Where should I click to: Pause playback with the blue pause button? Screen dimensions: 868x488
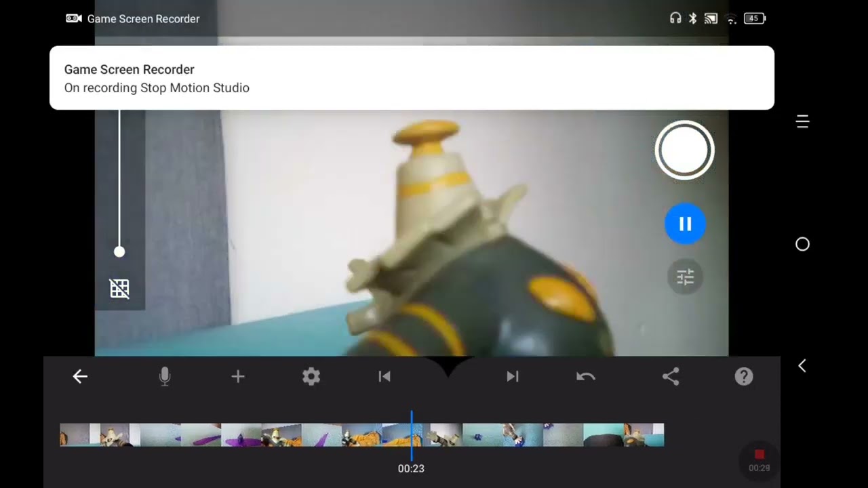click(685, 224)
